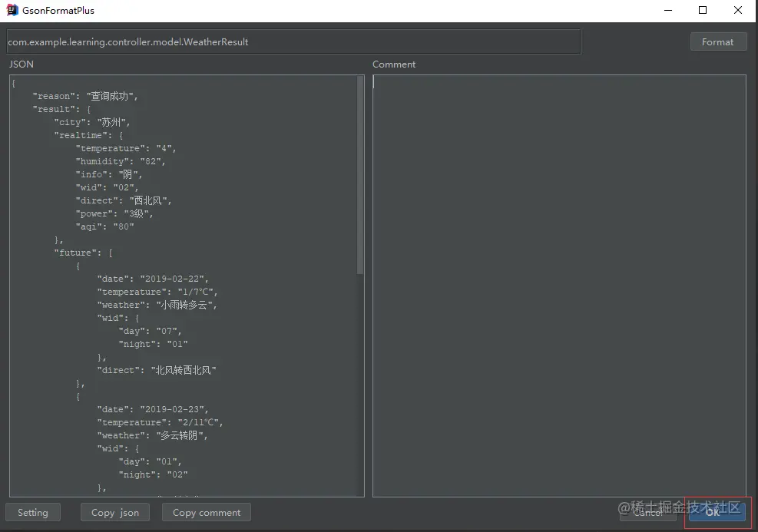Click the Format button
758x532 pixels.
pyautogui.click(x=718, y=42)
